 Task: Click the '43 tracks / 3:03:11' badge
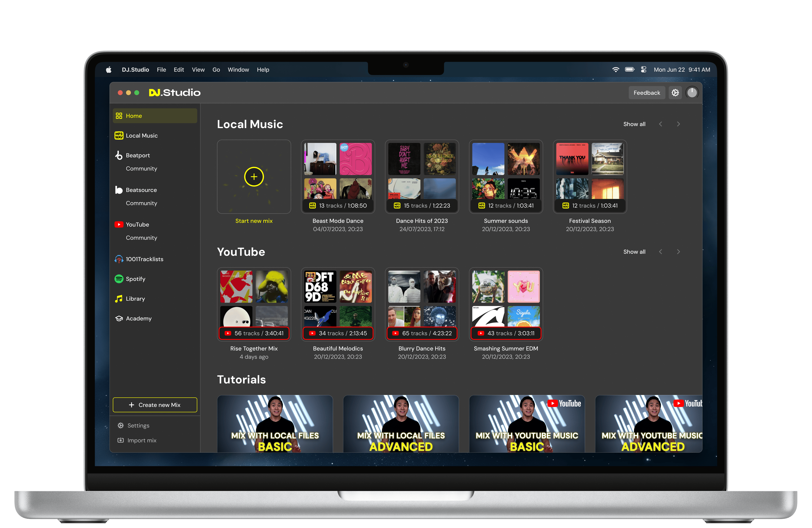tap(506, 333)
